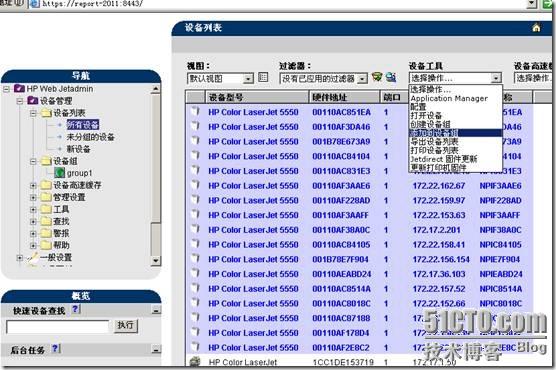Image resolution: width=556 pixels, height=370 pixels.
Task: Click the 设备管理 purple folder icon
Action: click(x=33, y=100)
